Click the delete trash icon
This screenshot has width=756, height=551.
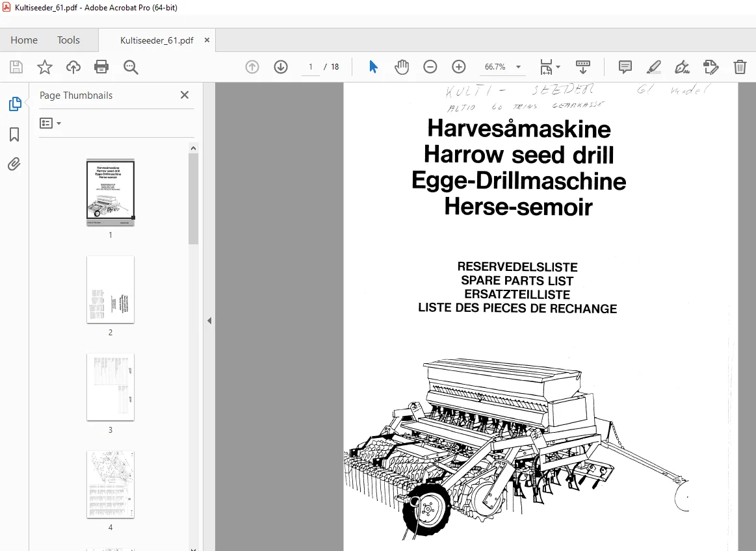tap(740, 67)
